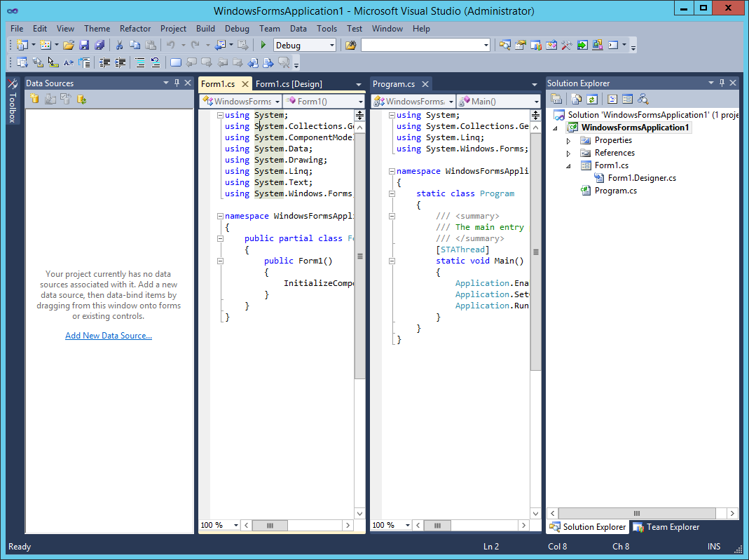Image resolution: width=749 pixels, height=560 pixels.
Task: Start debugging with the green arrow icon
Action: coord(262,44)
